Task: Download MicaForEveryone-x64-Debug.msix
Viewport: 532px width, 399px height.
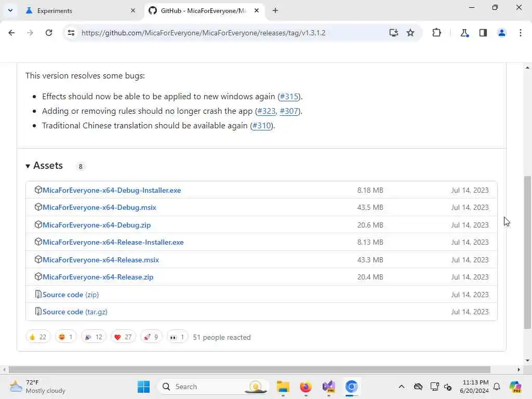Action: coord(99,208)
